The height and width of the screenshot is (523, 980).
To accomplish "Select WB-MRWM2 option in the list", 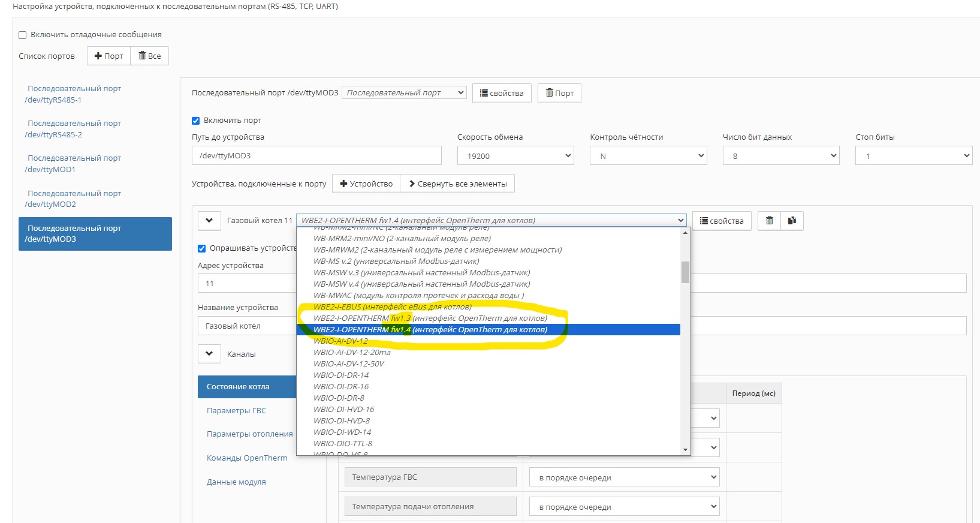I will (x=489, y=250).
